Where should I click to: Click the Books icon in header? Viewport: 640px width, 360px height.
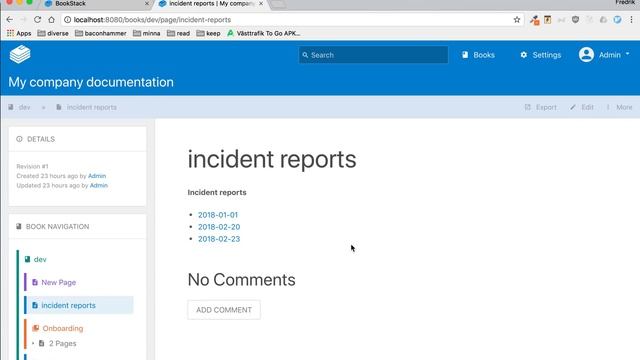tap(465, 55)
